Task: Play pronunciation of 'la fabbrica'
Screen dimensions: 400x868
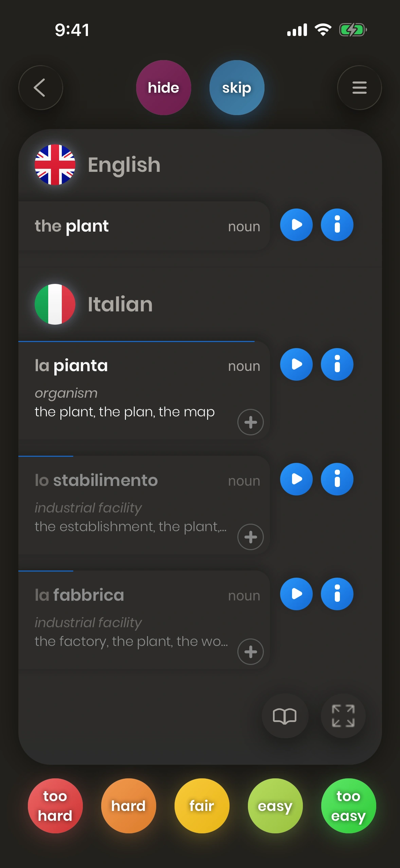Action: [x=296, y=594]
